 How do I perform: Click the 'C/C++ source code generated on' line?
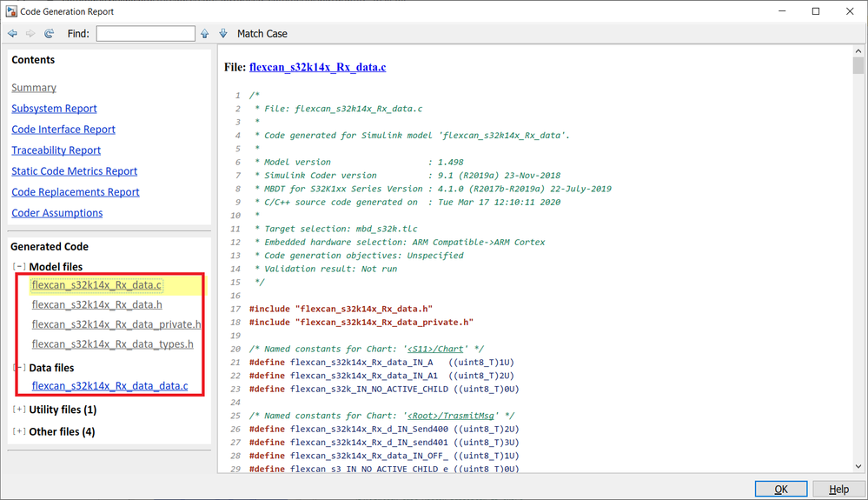407,202
